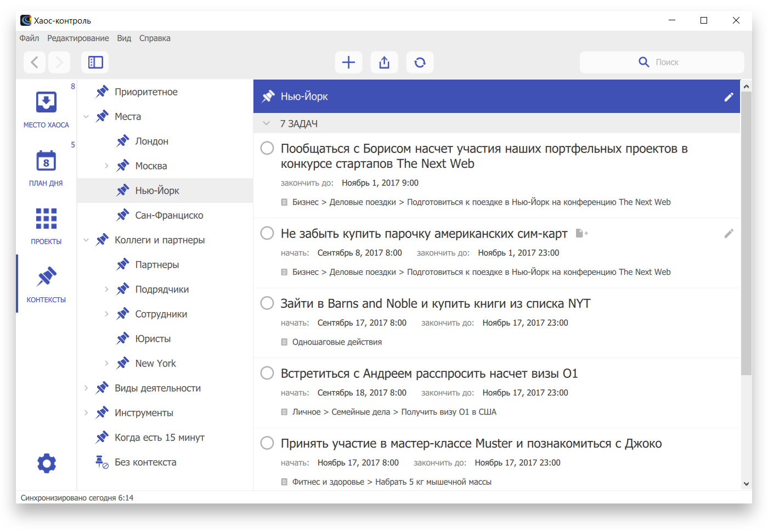
Task: Mark the мастер-классе Muster task done
Action: click(x=267, y=443)
